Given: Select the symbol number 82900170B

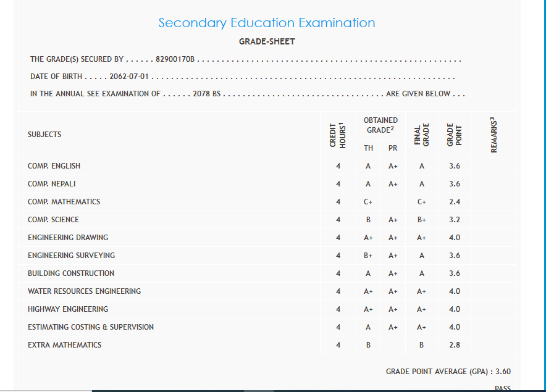Looking at the screenshot, I should pyautogui.click(x=175, y=60).
